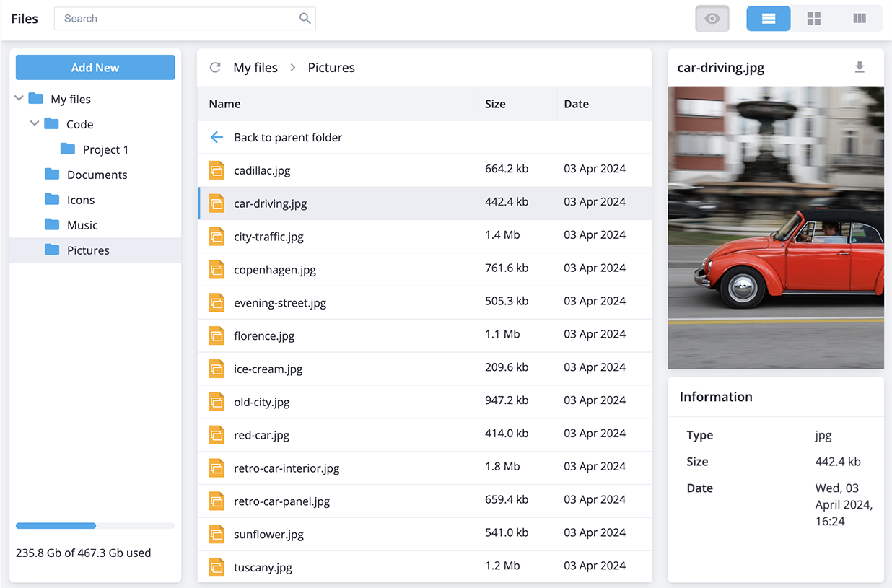Viewport: 892px width, 588px height.
Task: Collapse the Code folder tree node
Action: point(35,124)
